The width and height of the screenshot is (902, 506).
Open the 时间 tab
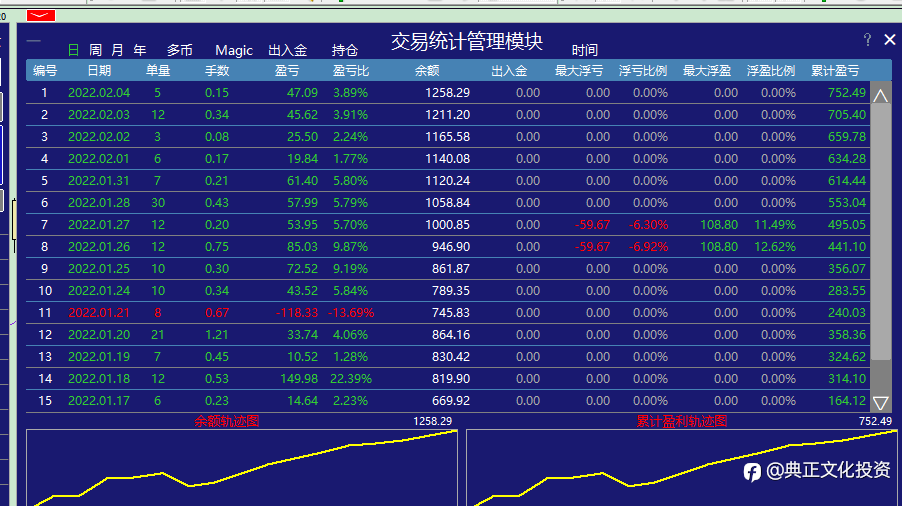[x=584, y=51]
